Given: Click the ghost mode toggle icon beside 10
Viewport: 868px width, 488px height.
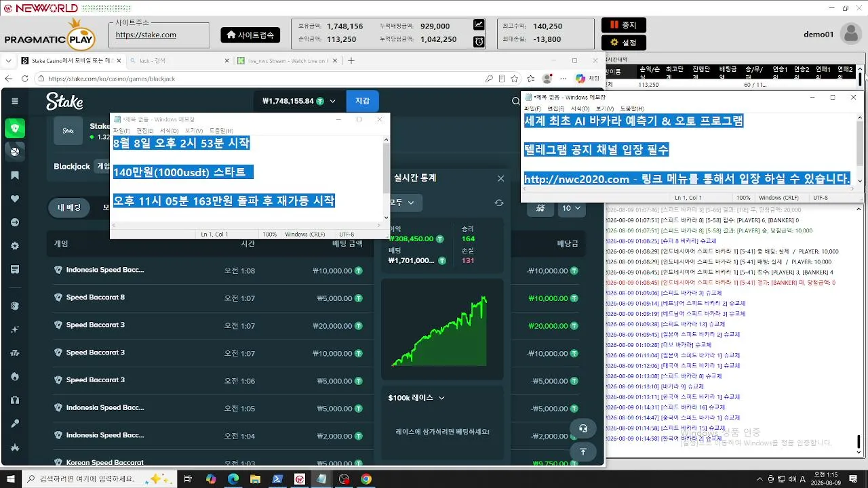Looking at the screenshot, I should pos(540,208).
